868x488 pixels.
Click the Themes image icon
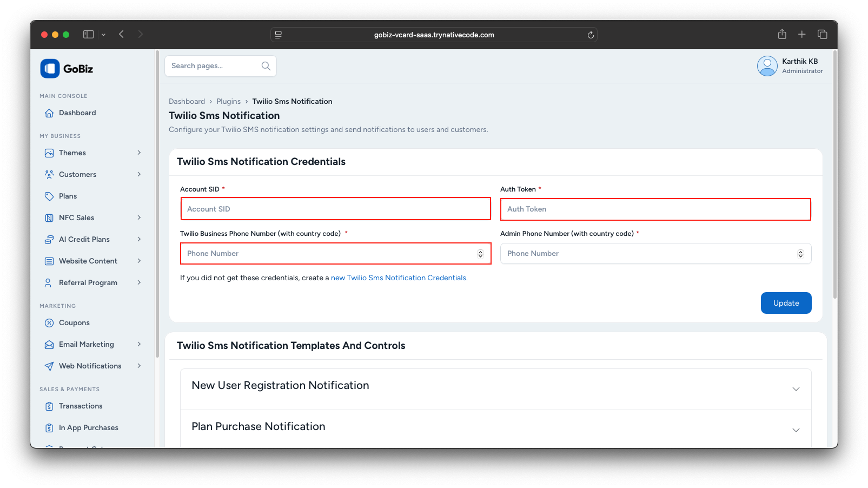coord(49,153)
